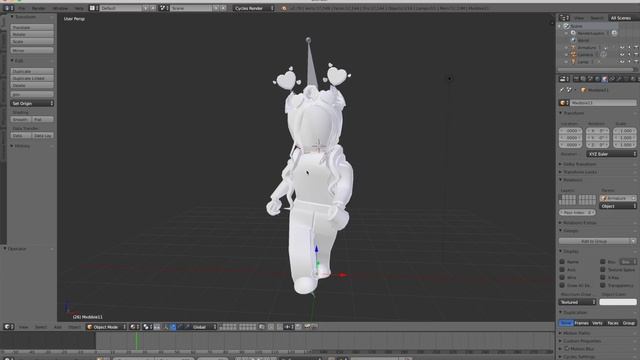This screenshot has height=360, width=640.
Task: Select the Verts duplication tab
Action: (597, 323)
